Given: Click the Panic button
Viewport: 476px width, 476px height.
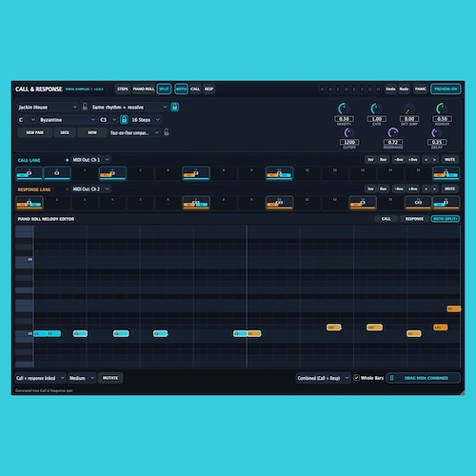Looking at the screenshot, I should tap(421, 89).
